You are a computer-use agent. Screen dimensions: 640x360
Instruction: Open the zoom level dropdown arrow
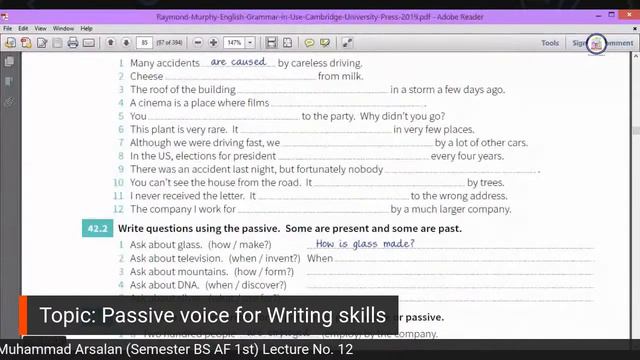pyautogui.click(x=250, y=42)
